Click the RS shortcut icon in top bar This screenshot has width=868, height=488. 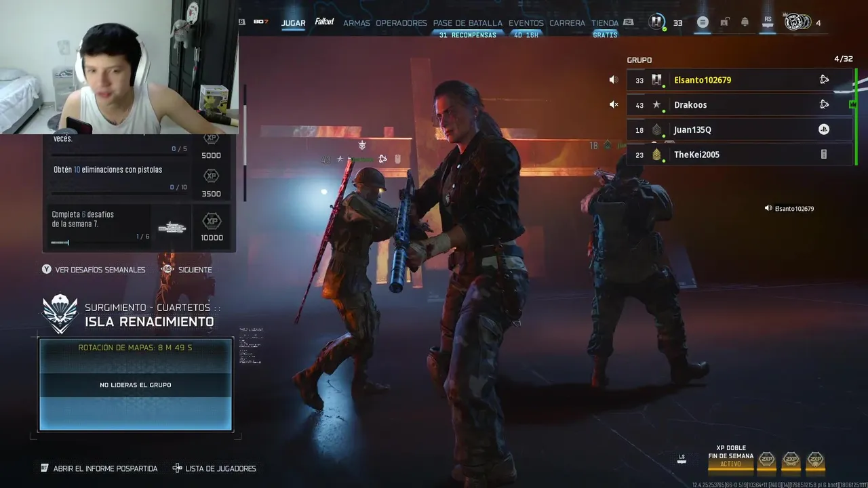pos(768,22)
